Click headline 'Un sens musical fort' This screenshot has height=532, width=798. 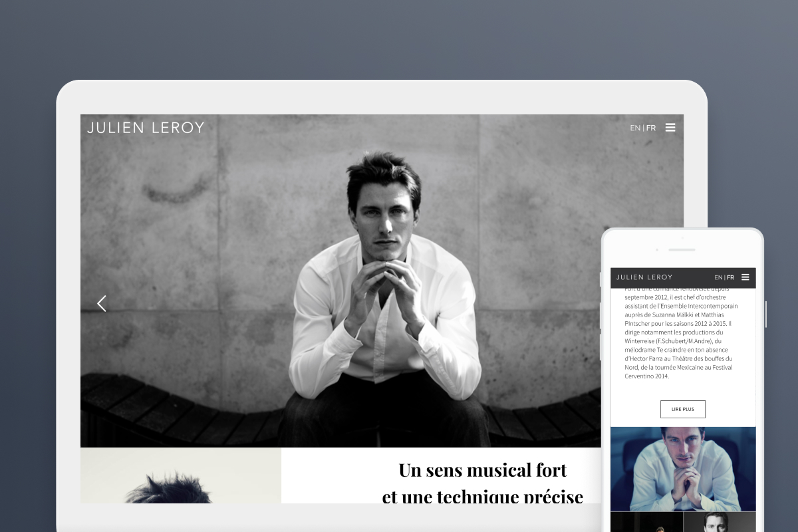483,470
